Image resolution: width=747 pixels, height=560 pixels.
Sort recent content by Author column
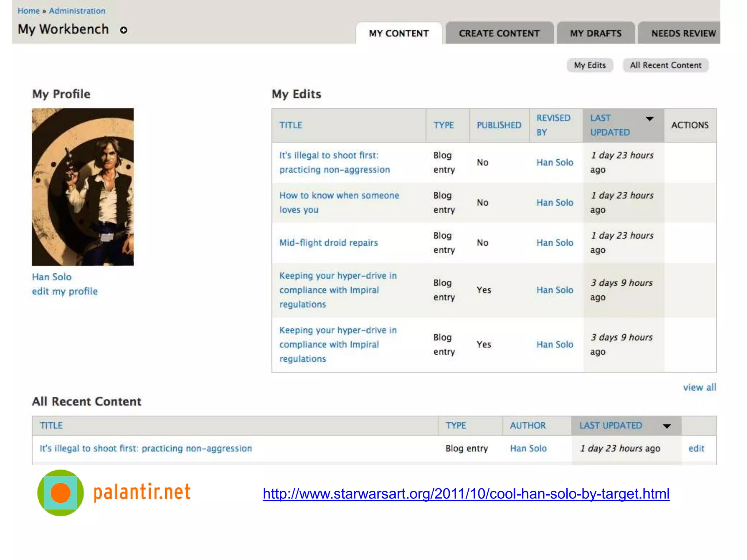click(x=527, y=425)
